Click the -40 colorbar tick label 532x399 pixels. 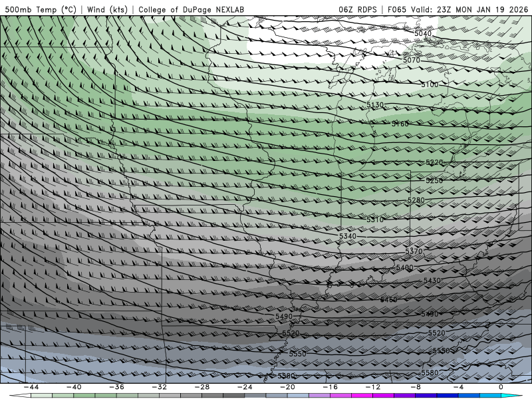[x=74, y=387]
